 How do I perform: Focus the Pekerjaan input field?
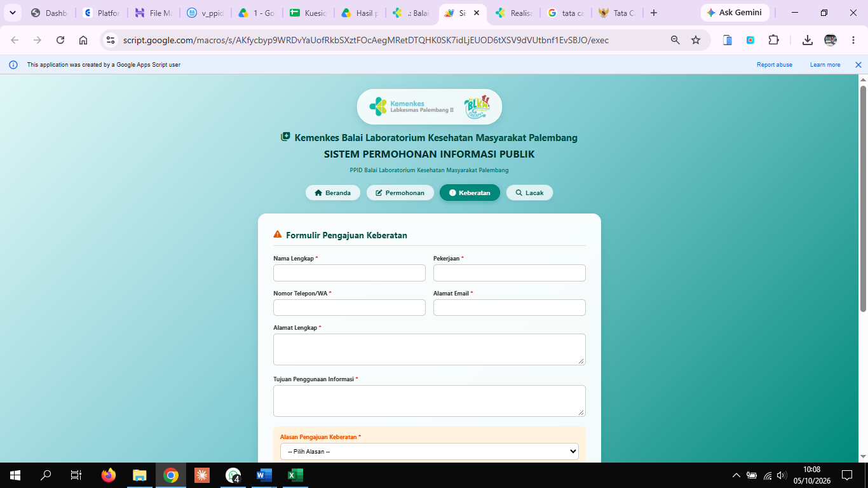pyautogui.click(x=510, y=273)
